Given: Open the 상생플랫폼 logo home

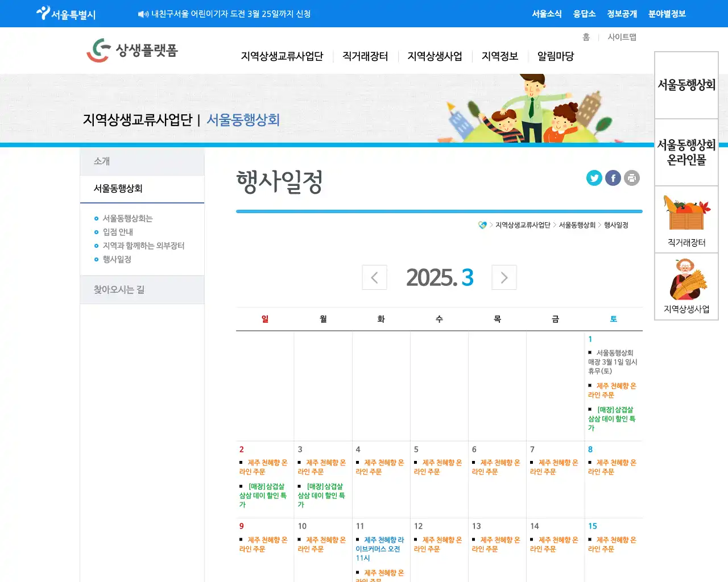Looking at the screenshot, I should 132,50.
